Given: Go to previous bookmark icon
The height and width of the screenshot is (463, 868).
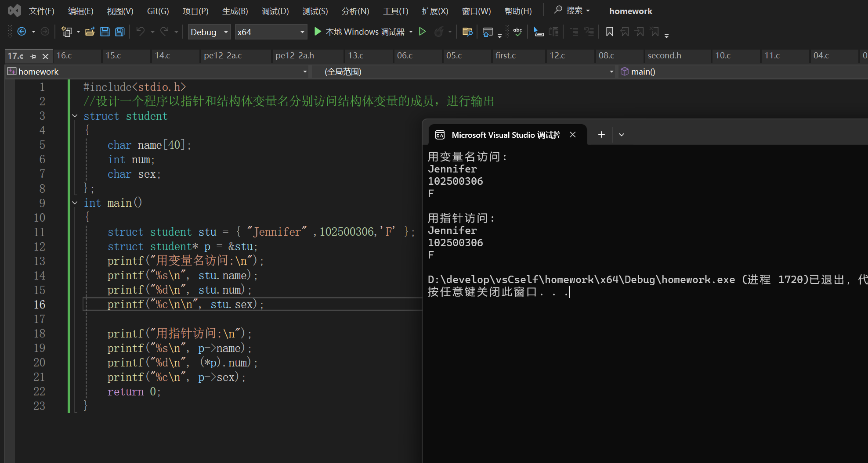Looking at the screenshot, I should click(625, 32).
